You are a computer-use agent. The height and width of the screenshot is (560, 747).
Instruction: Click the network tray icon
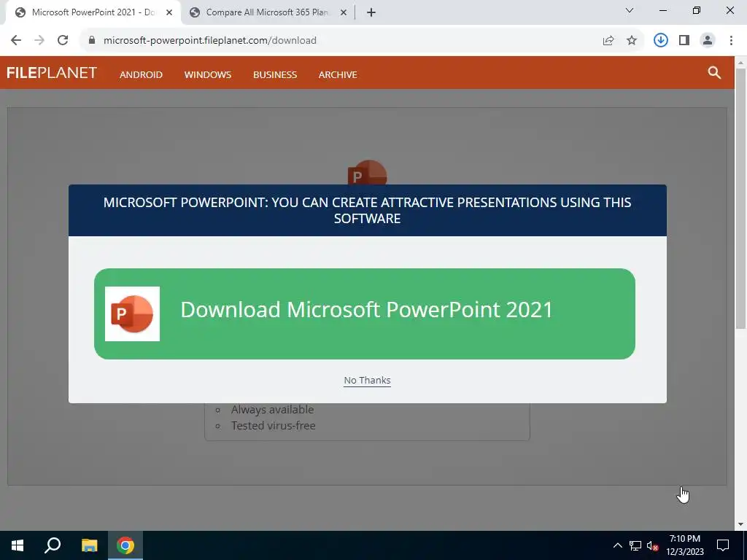click(x=635, y=545)
